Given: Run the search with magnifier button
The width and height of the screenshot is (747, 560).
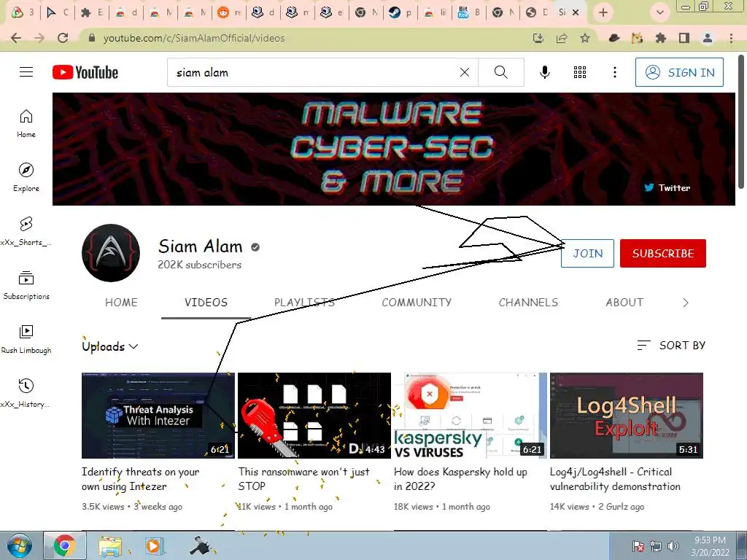Looking at the screenshot, I should [x=500, y=72].
